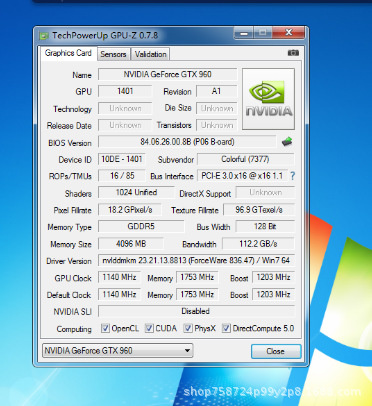
Task: Click the screenshot camera icon
Action: point(293,53)
